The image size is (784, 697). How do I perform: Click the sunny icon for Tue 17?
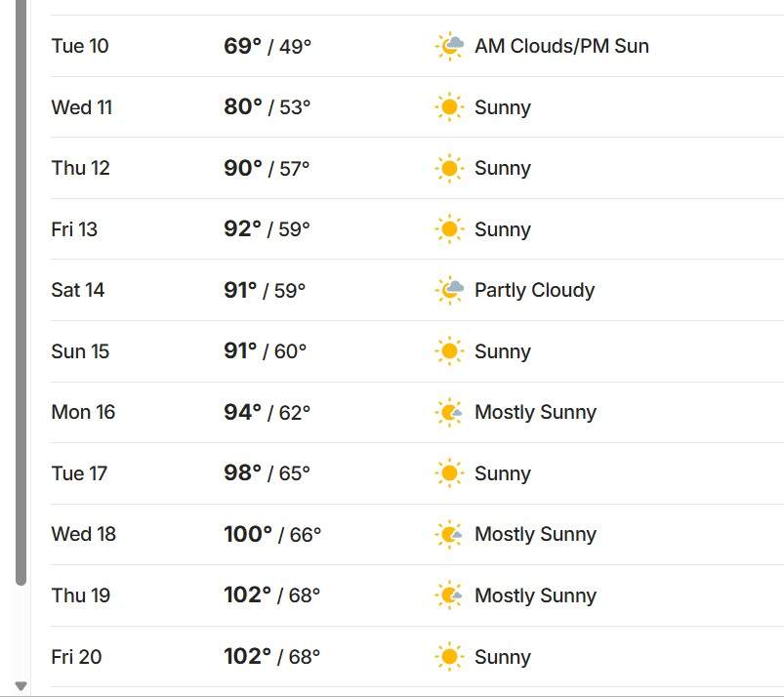[449, 473]
